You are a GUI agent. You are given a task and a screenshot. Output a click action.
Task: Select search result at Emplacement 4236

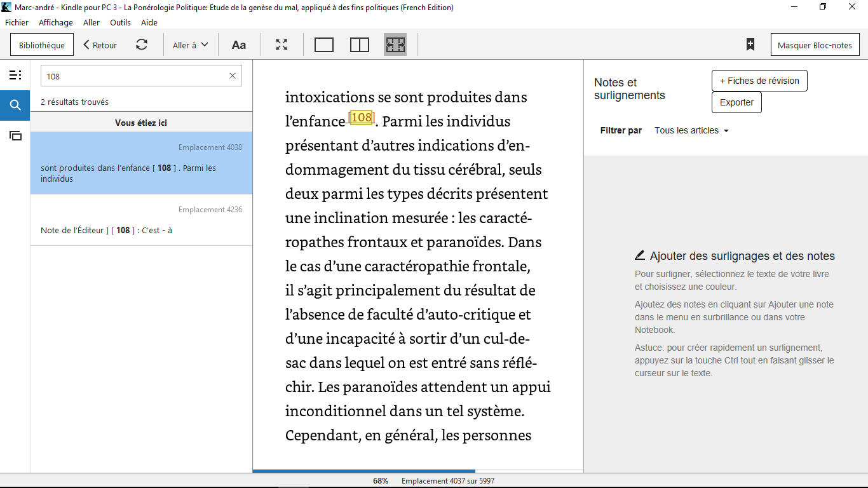pos(141,220)
